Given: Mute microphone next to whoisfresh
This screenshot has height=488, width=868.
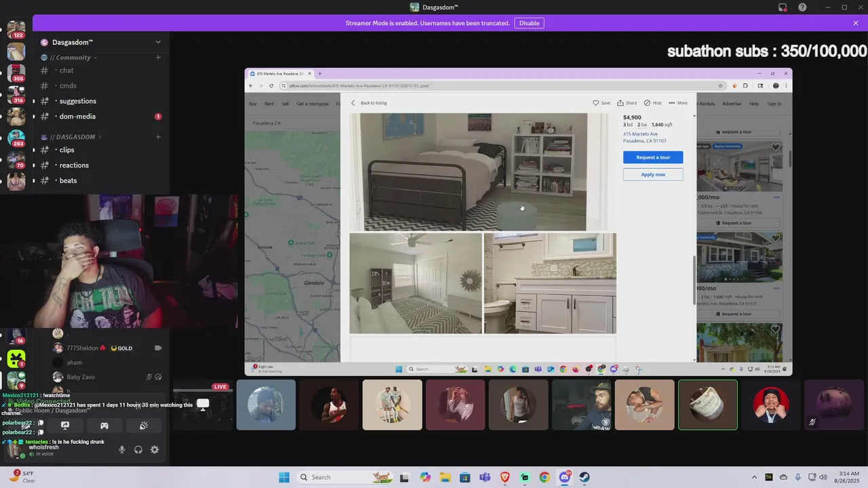Looking at the screenshot, I should tap(122, 449).
